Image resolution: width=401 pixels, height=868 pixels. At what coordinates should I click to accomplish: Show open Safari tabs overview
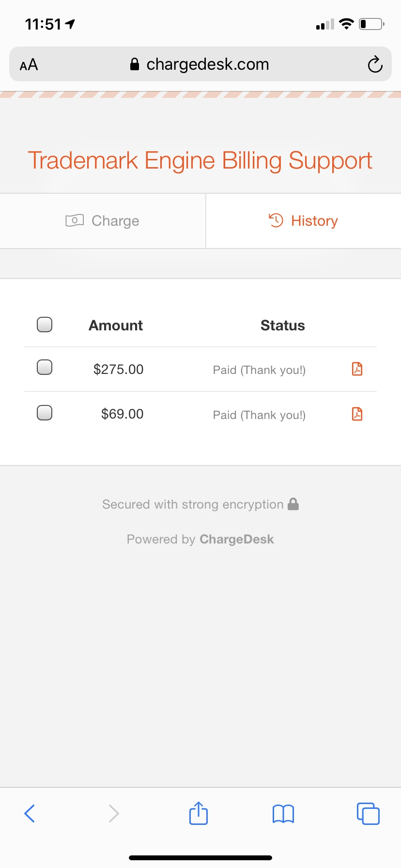tap(368, 814)
